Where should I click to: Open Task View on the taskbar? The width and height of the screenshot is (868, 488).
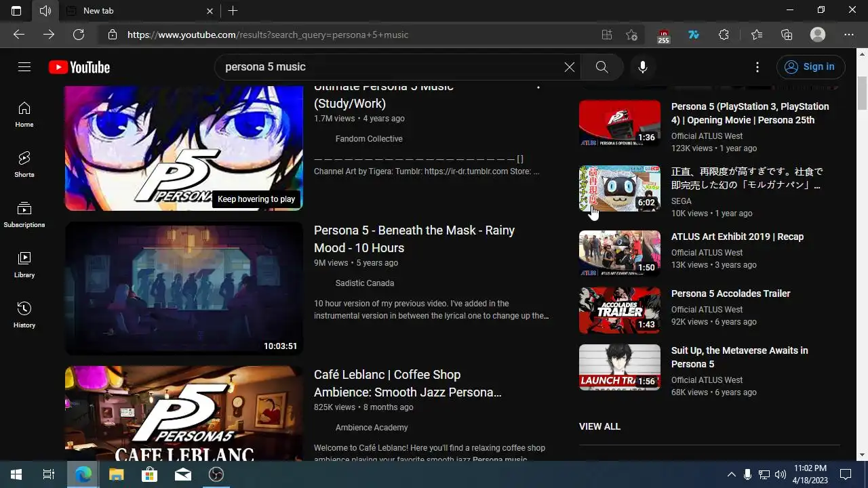tap(49, 474)
